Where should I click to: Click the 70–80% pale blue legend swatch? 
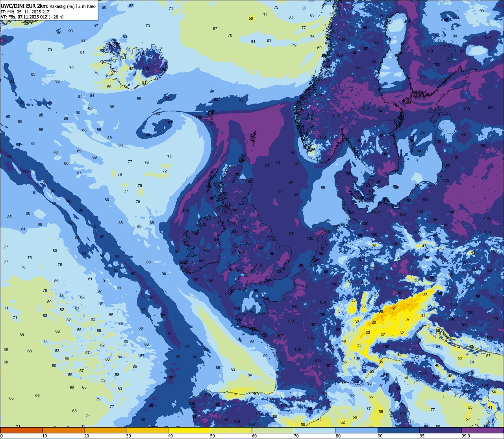315,430
